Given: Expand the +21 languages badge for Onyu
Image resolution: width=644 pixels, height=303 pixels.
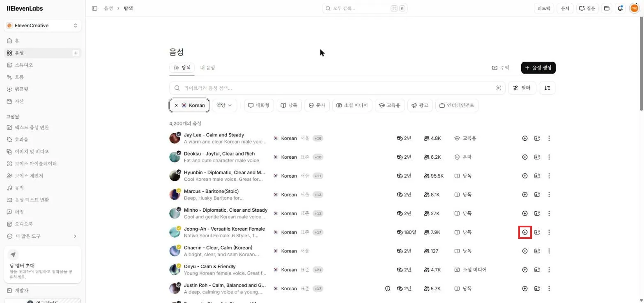Looking at the screenshot, I should click(318, 270).
